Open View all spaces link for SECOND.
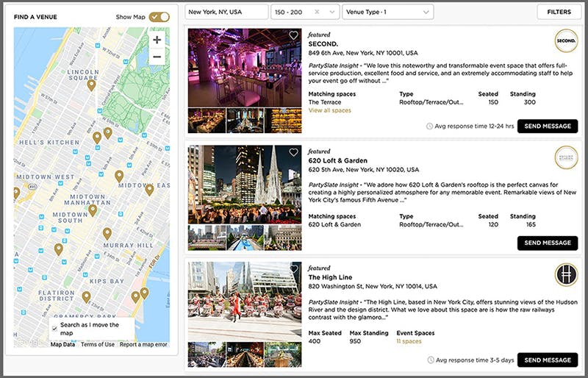Screen dimensions: 588x378 pos(329,110)
